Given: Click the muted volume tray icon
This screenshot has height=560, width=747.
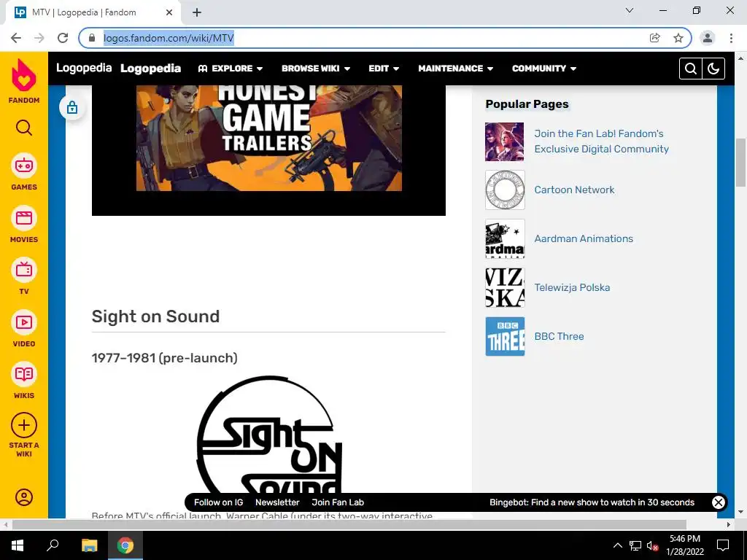Looking at the screenshot, I should 652,545.
